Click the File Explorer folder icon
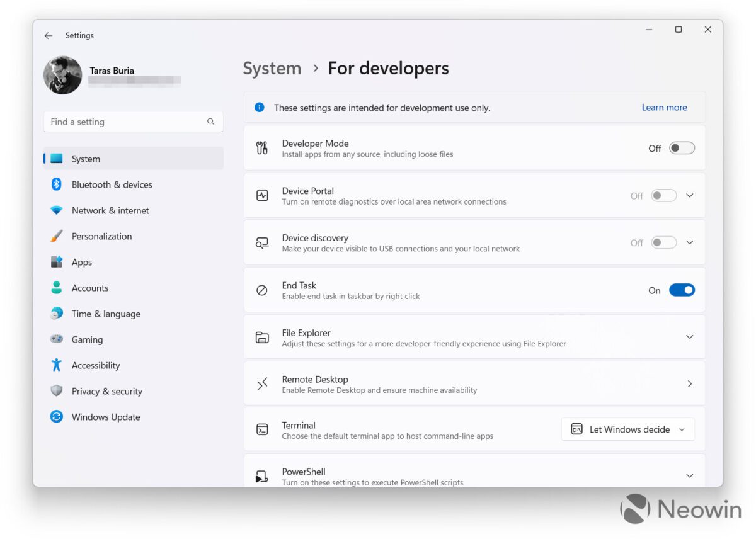The image size is (756, 539). [x=262, y=338]
